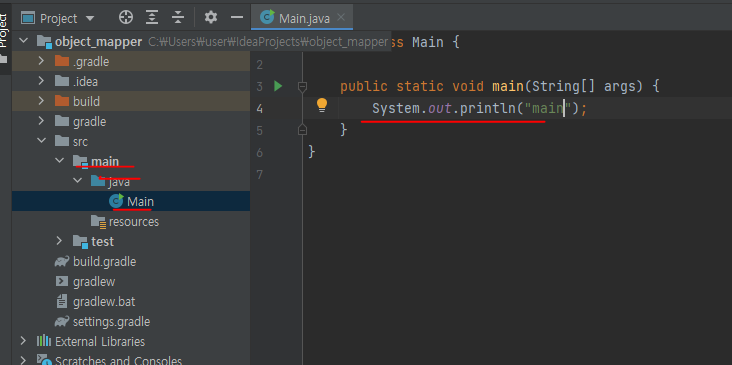The image size is (732, 365).
Task: Expand the test folder
Action: click(x=59, y=241)
